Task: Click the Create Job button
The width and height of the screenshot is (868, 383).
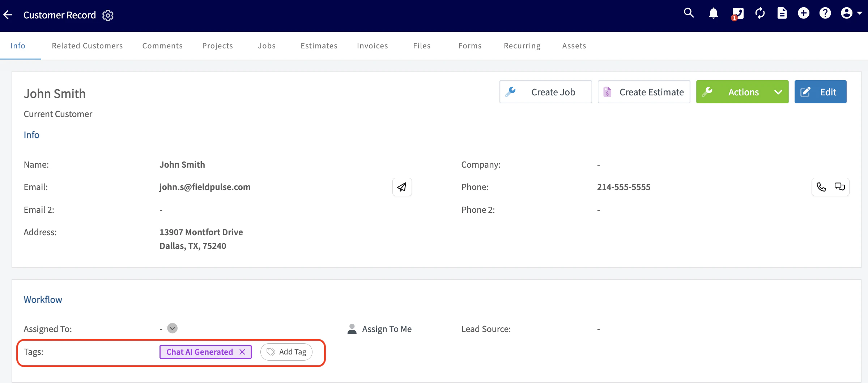Action: [545, 92]
